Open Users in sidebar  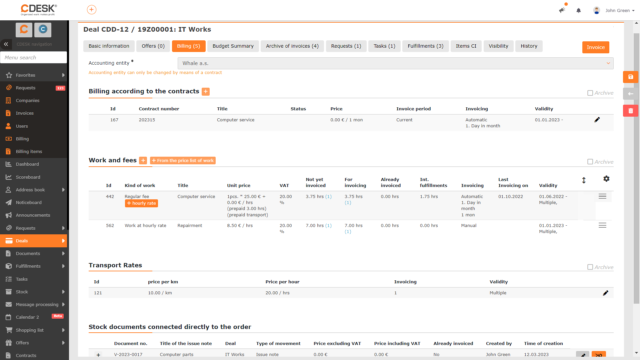[x=22, y=126]
